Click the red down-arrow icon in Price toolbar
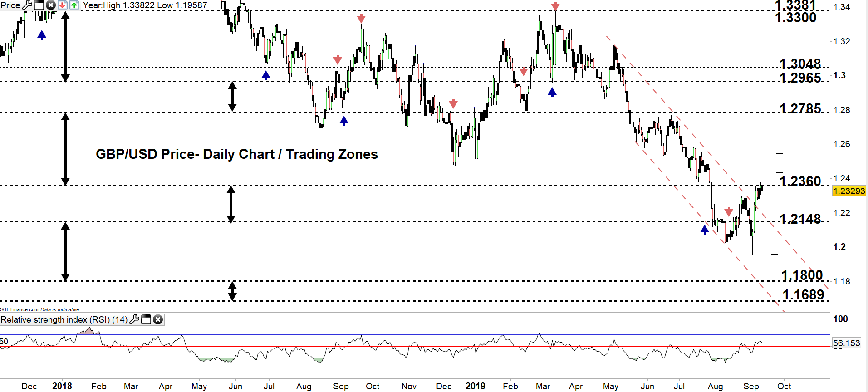This screenshot has width=868, height=392. [x=62, y=5]
